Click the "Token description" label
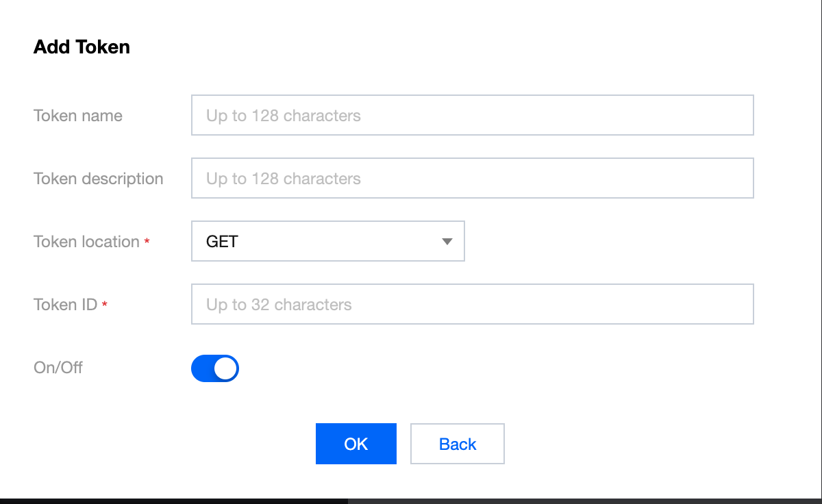The image size is (822, 504). click(99, 179)
